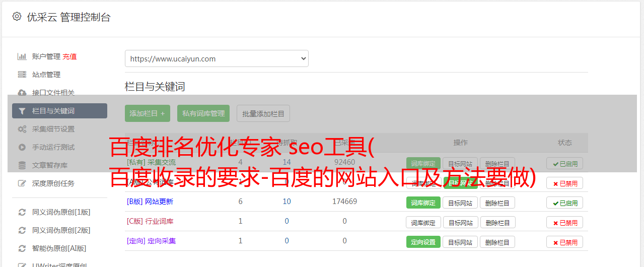Viewport: 644px width, 267px height.
Task: Click 删除栏目 in the 采集交流 row
Action: 497,163
